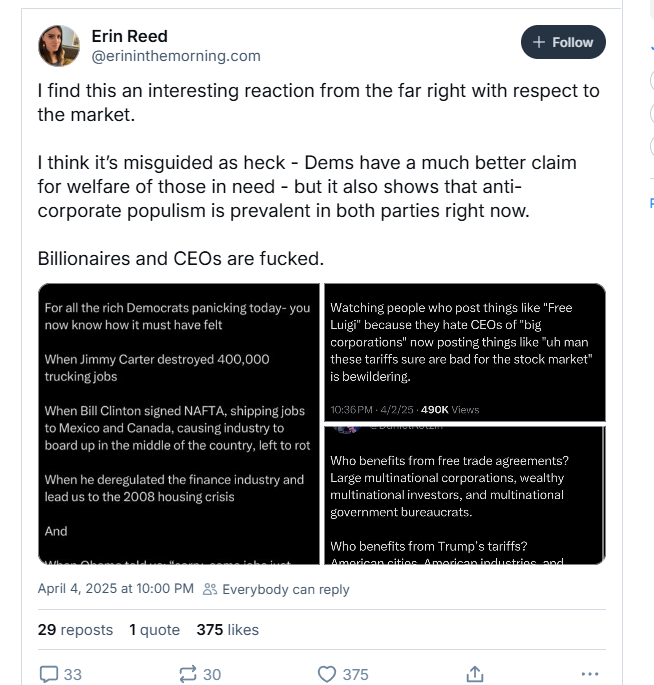The width and height of the screenshot is (654, 685).
Task: Click Erin Reed's profile avatar
Action: (x=59, y=46)
